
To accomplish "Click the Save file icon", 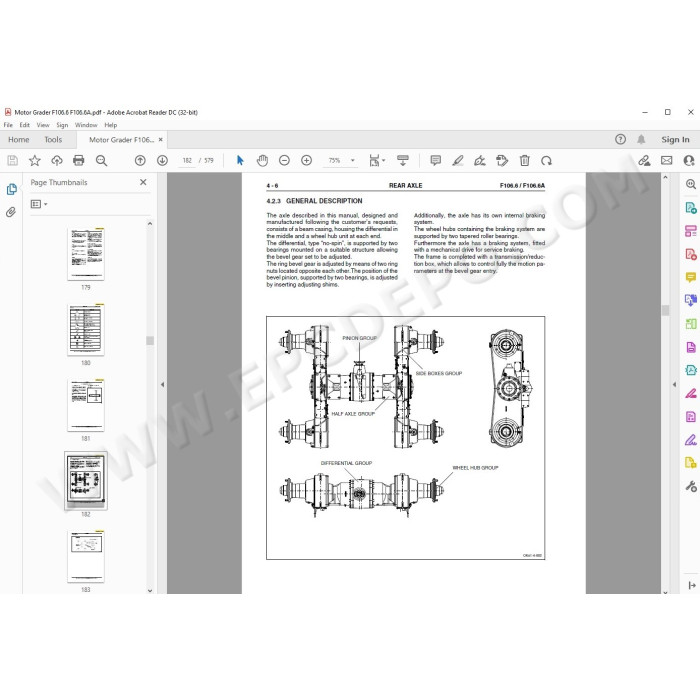I will 12,160.
